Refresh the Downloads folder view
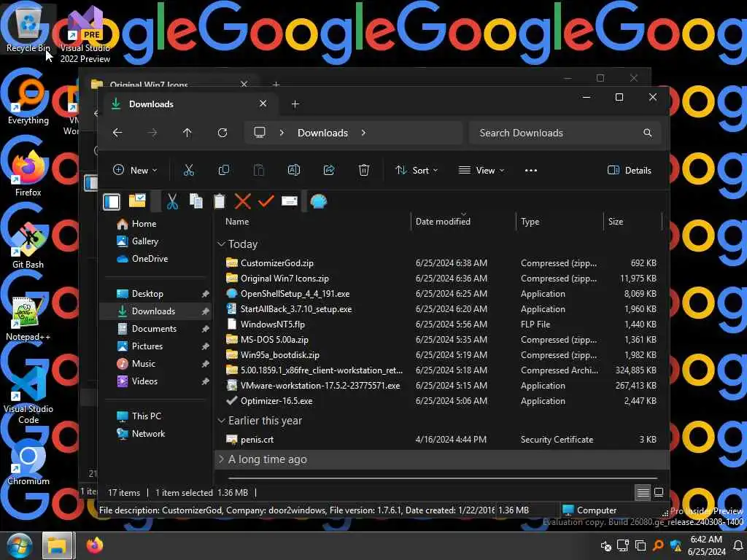Screen dimensions: 747x560 coord(222,133)
